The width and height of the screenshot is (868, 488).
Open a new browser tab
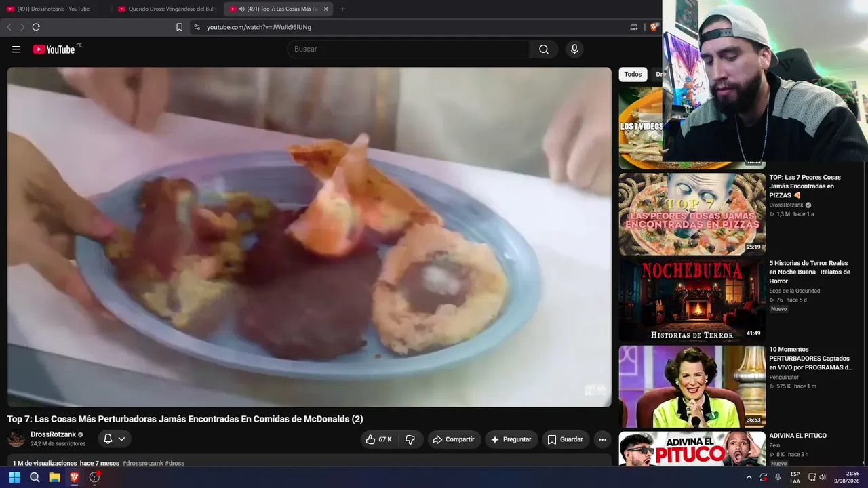click(342, 9)
